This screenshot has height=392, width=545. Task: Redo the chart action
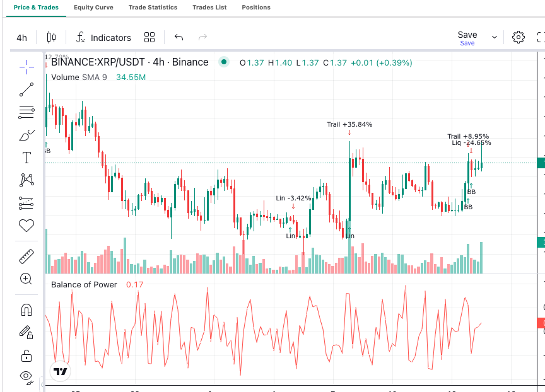[x=202, y=37]
